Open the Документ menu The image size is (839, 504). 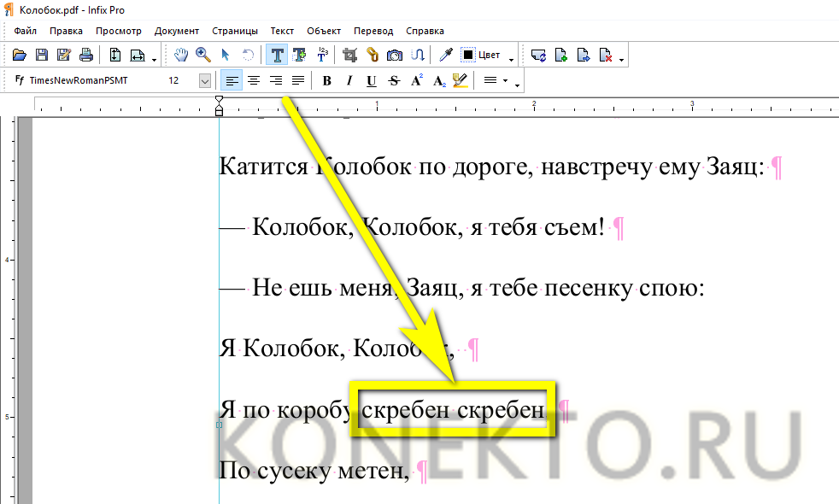click(x=177, y=31)
